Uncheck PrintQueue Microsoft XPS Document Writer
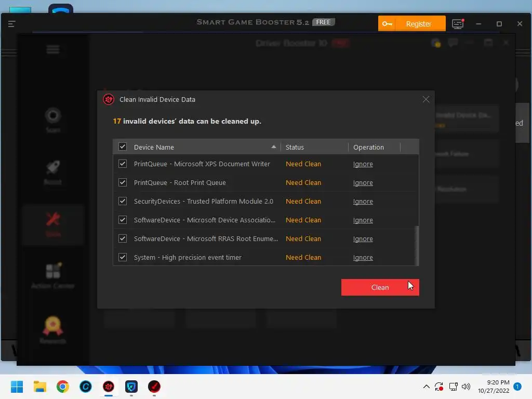 123,164
